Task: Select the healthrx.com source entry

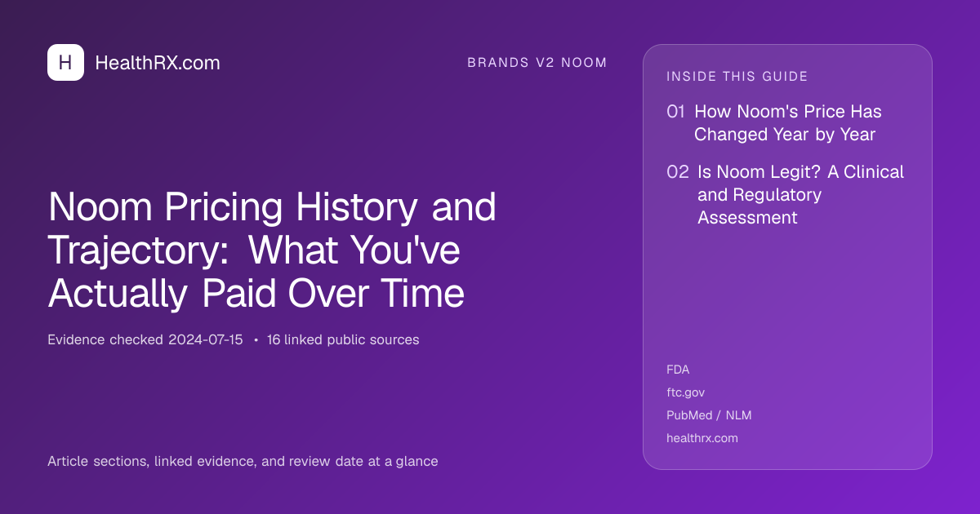Action: (x=702, y=438)
